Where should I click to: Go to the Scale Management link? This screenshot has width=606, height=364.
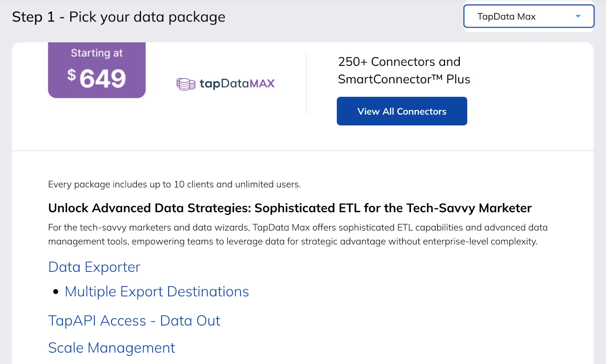(111, 348)
